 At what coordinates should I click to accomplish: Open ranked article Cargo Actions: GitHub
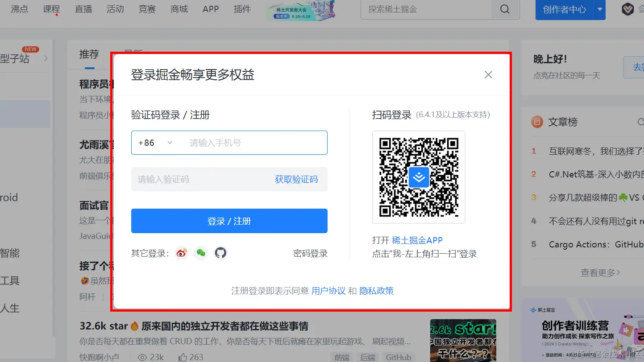coord(596,244)
